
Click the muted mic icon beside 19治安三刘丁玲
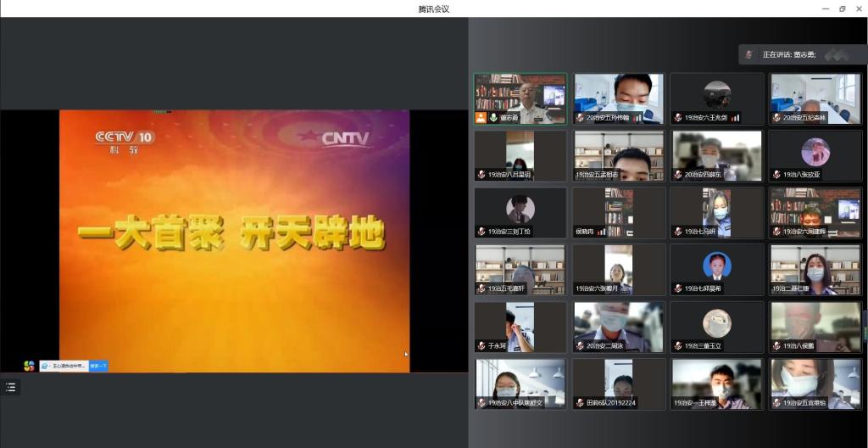tap(481, 232)
